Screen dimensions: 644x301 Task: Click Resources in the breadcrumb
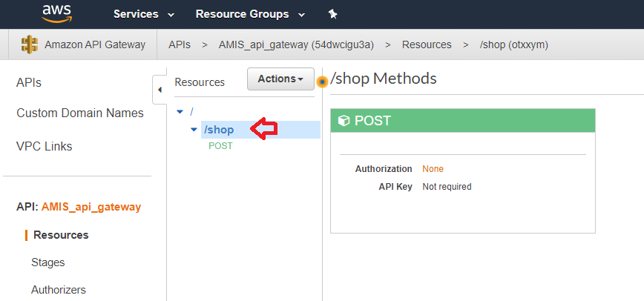(427, 44)
